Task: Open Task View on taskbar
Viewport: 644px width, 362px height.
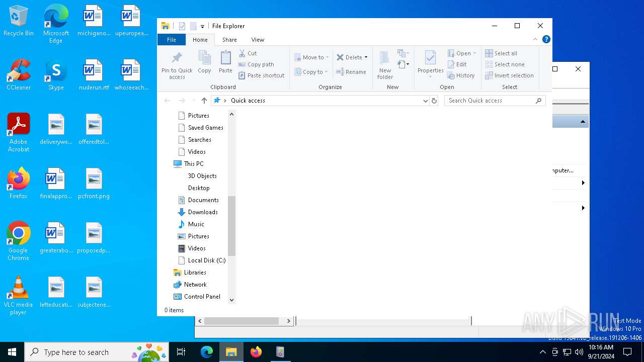Action: click(x=181, y=352)
